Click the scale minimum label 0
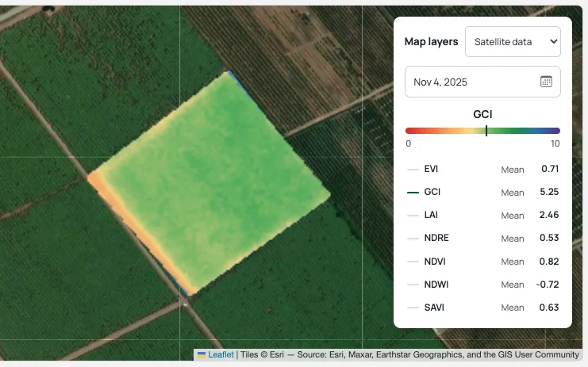Screen dimensions: 588x367 point(409,143)
